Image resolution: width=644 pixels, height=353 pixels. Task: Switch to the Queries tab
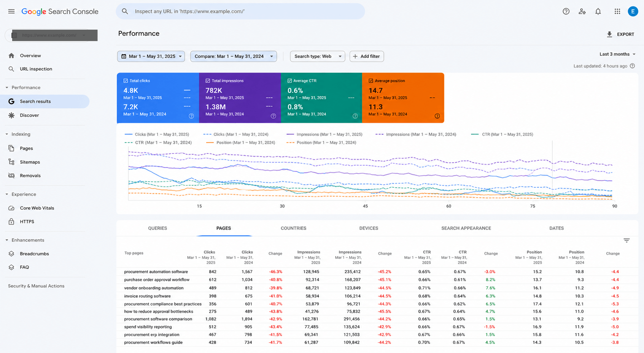tap(157, 228)
